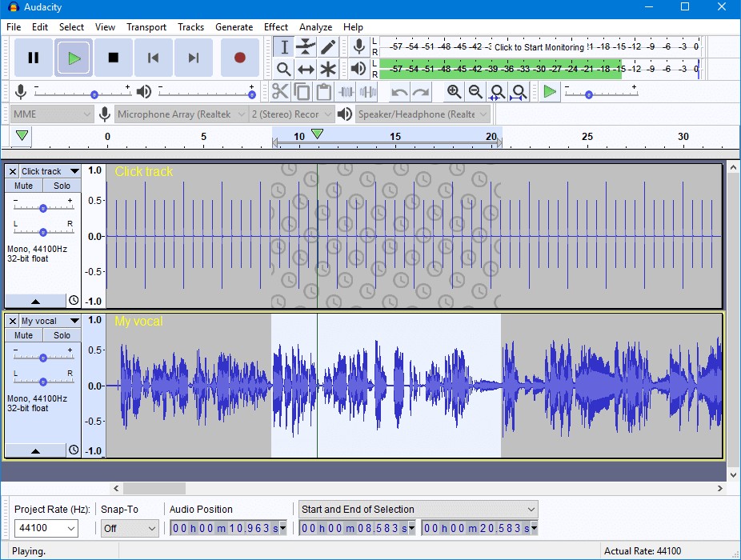Image resolution: width=741 pixels, height=560 pixels.
Task: Open the Snap-To dropdown
Action: point(128,528)
